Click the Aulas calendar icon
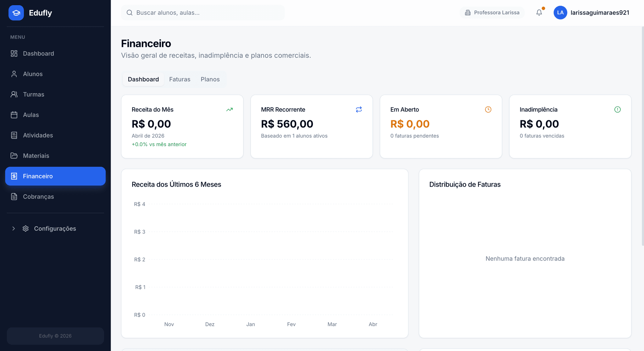Viewport: 644px width, 351px height. (14, 115)
